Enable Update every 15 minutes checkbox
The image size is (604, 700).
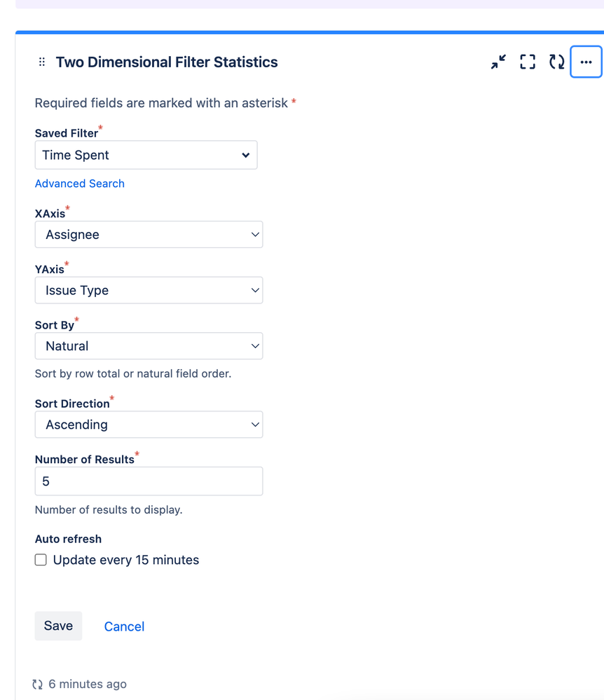pyautogui.click(x=41, y=560)
